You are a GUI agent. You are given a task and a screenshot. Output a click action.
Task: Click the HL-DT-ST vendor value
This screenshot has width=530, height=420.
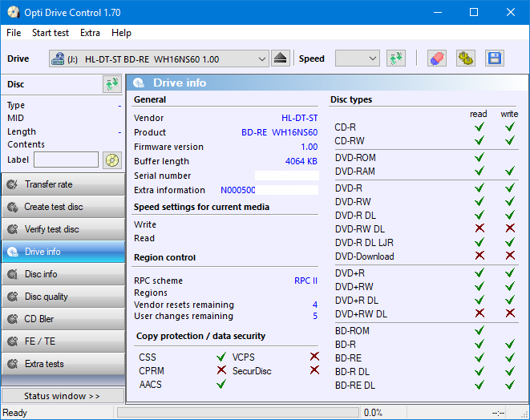[x=299, y=118]
